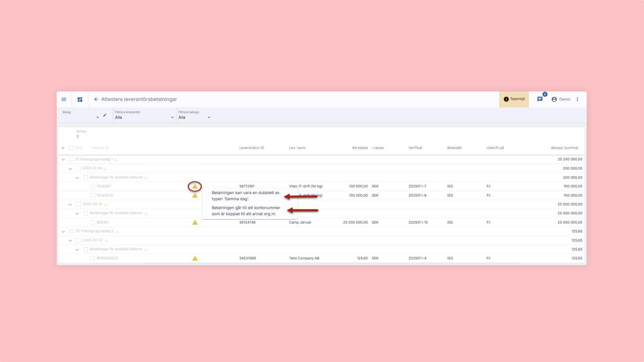Open the three-dot more options menu

pos(578,99)
